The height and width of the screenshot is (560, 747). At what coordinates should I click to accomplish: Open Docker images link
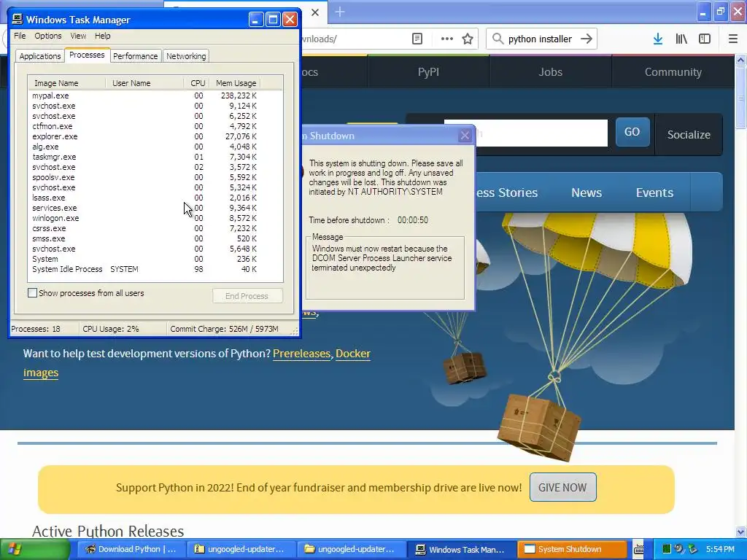coord(353,354)
